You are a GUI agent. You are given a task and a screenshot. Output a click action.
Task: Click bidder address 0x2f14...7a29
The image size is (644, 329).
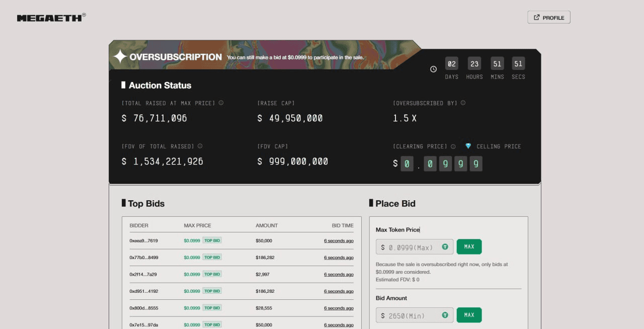pyautogui.click(x=143, y=274)
